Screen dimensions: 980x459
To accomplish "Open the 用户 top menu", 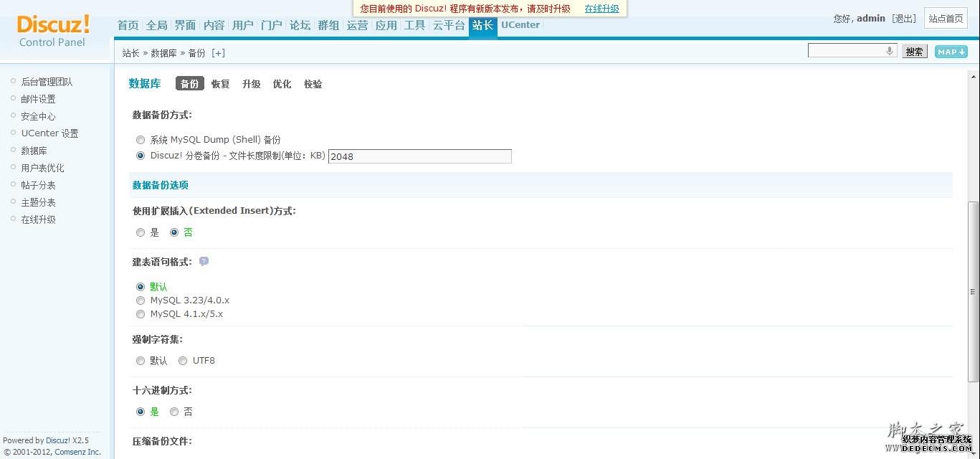I will [x=242, y=25].
